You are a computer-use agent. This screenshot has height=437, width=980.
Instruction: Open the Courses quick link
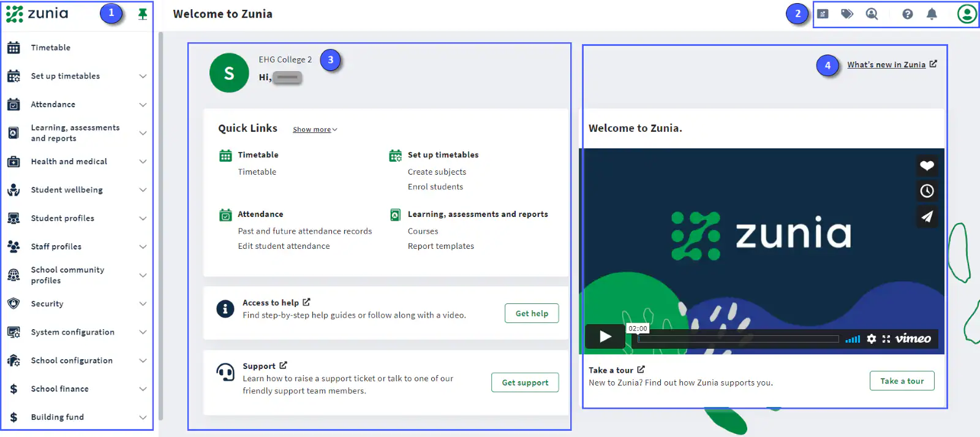[x=423, y=231]
